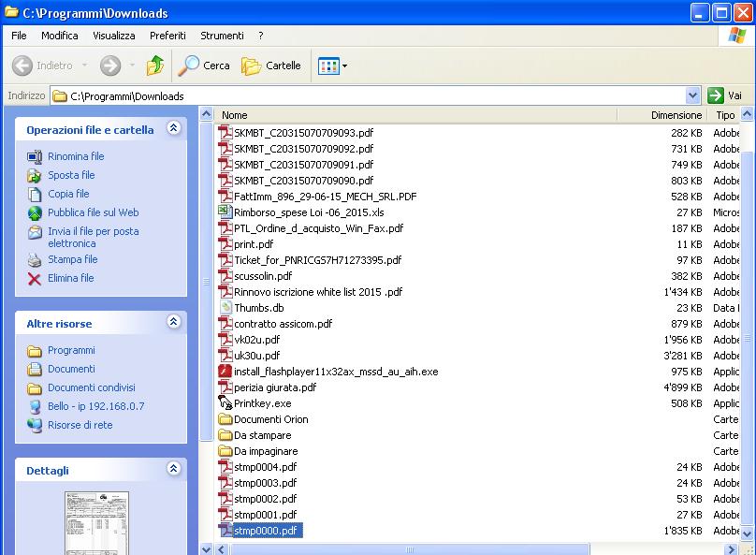Select the install_flashplayer exe file icon

225,372
